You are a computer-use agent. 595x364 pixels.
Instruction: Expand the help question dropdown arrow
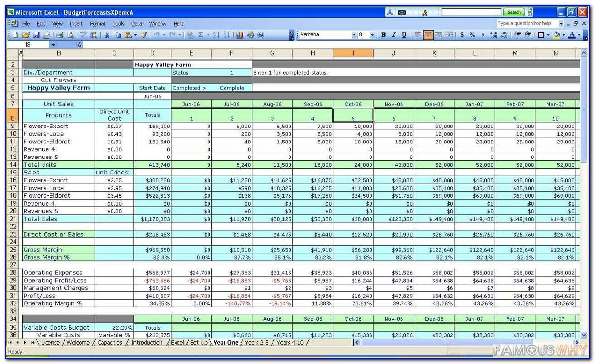coord(561,23)
